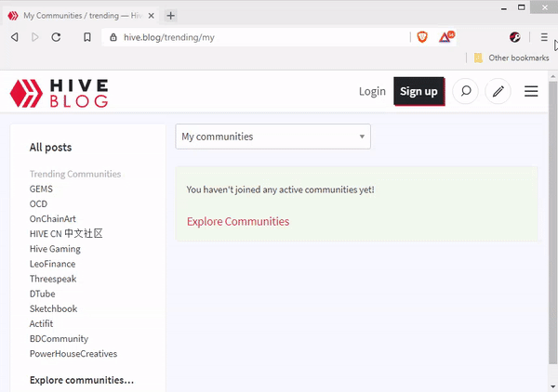Open the BDCommunity community
Screen dimensions: 558x392
[60, 338]
